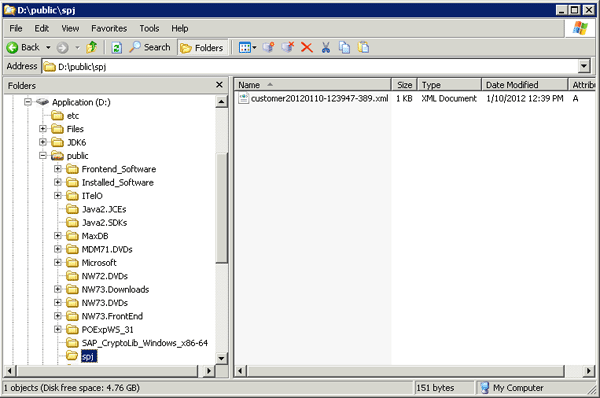Viewport: 600px width, 398px height.
Task: Open the Search pane button
Action: click(150, 47)
